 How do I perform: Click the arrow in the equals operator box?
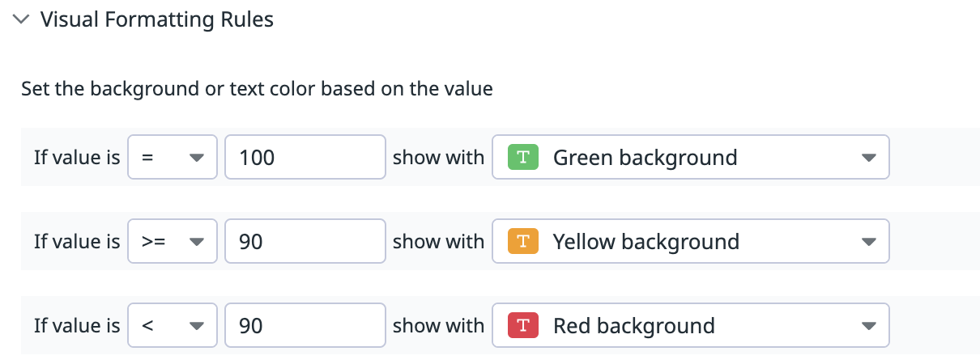click(196, 158)
